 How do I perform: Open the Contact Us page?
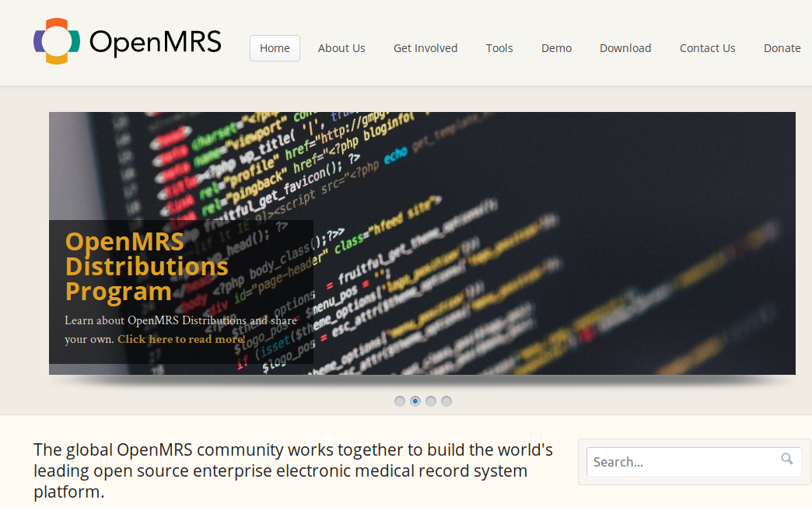[x=708, y=48]
